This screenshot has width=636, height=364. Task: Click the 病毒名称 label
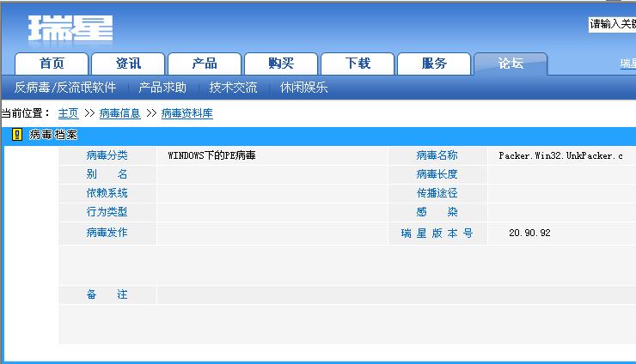tap(437, 155)
